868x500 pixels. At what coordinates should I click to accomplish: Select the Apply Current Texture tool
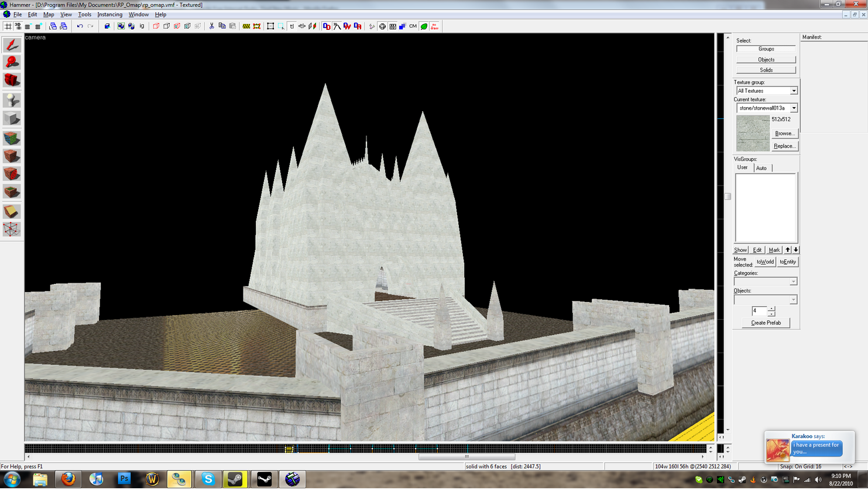11,156
